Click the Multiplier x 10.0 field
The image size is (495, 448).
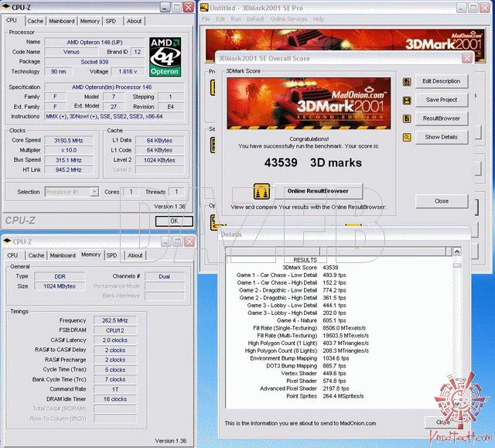[69, 150]
